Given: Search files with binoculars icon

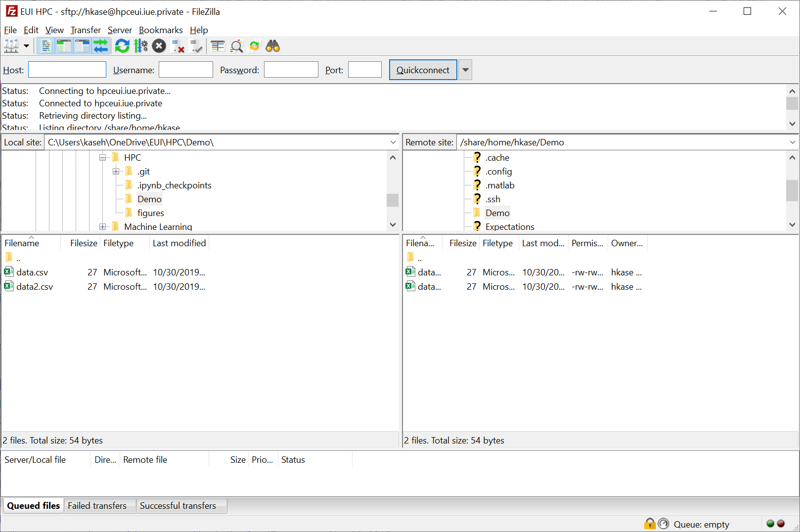Looking at the screenshot, I should pos(273,46).
